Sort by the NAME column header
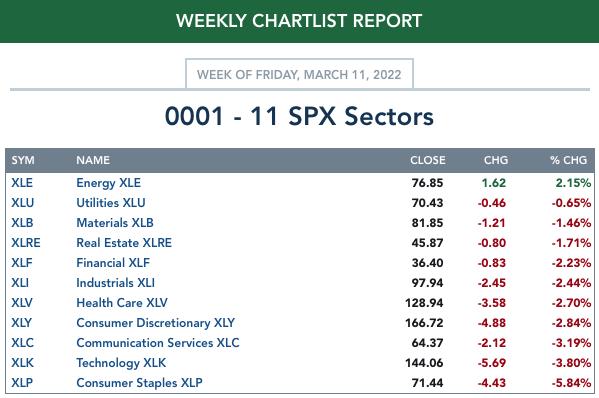The width and height of the screenshot is (599, 398). coord(93,160)
